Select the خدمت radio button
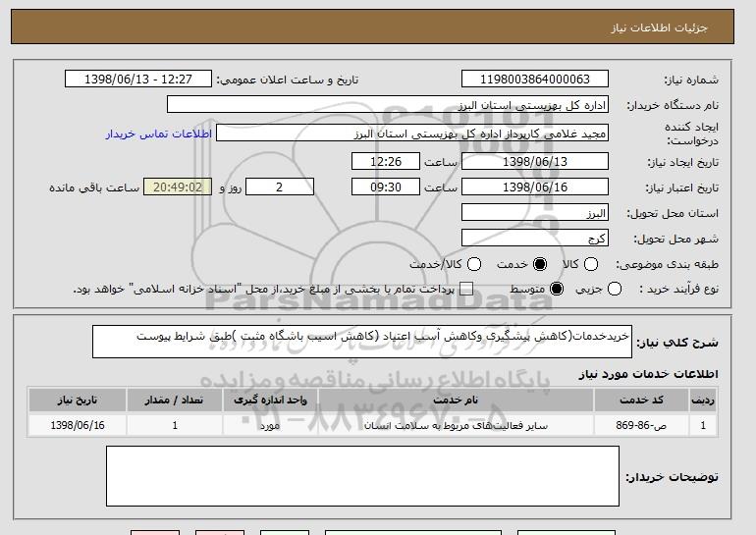Image resolution: width=756 pixels, height=535 pixels. 540,264
